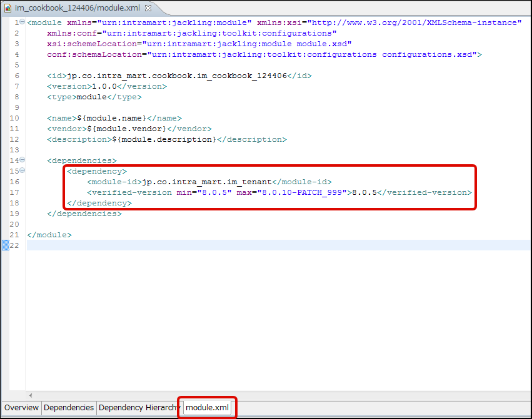Click the ${module.description} placeholder text
This screenshot has width=532, height=419.
pyautogui.click(x=164, y=139)
